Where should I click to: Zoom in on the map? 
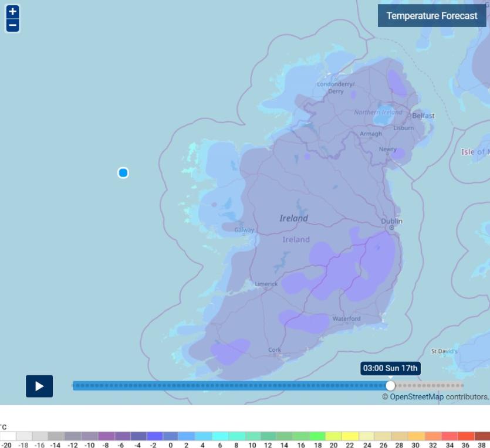click(x=12, y=12)
